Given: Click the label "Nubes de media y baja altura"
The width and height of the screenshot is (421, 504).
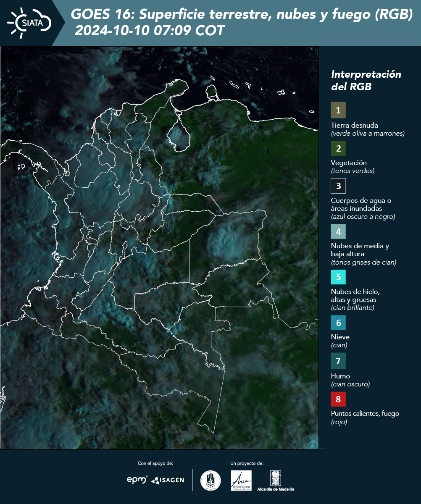Looking at the screenshot, I should click(360, 250).
